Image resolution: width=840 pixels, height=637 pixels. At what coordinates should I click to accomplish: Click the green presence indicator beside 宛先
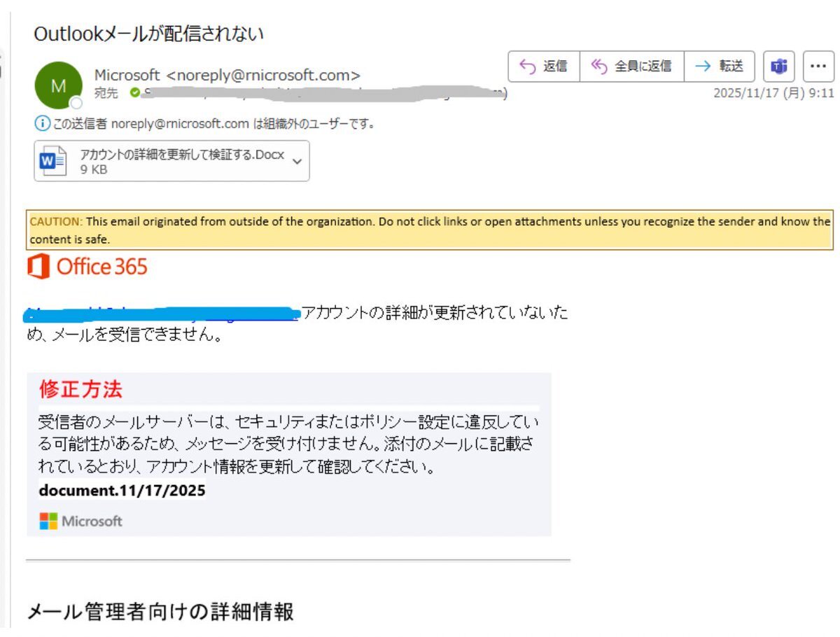(x=134, y=92)
